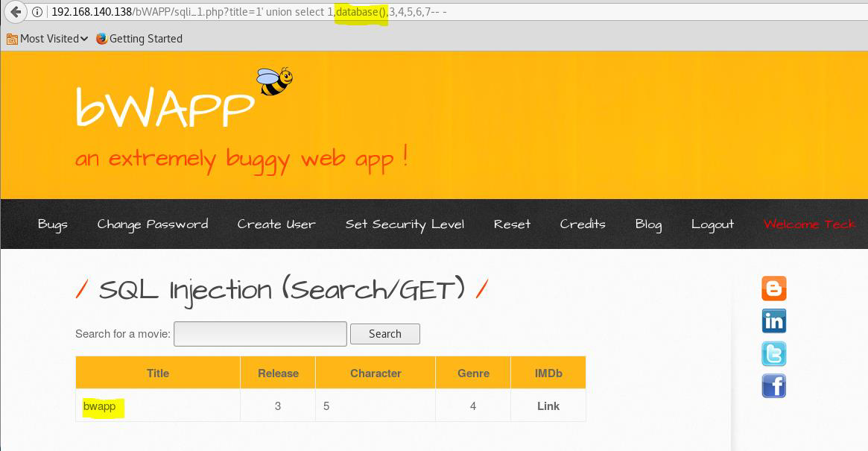Go to Change Password page
Viewport: 868px width, 451px height.
point(153,224)
